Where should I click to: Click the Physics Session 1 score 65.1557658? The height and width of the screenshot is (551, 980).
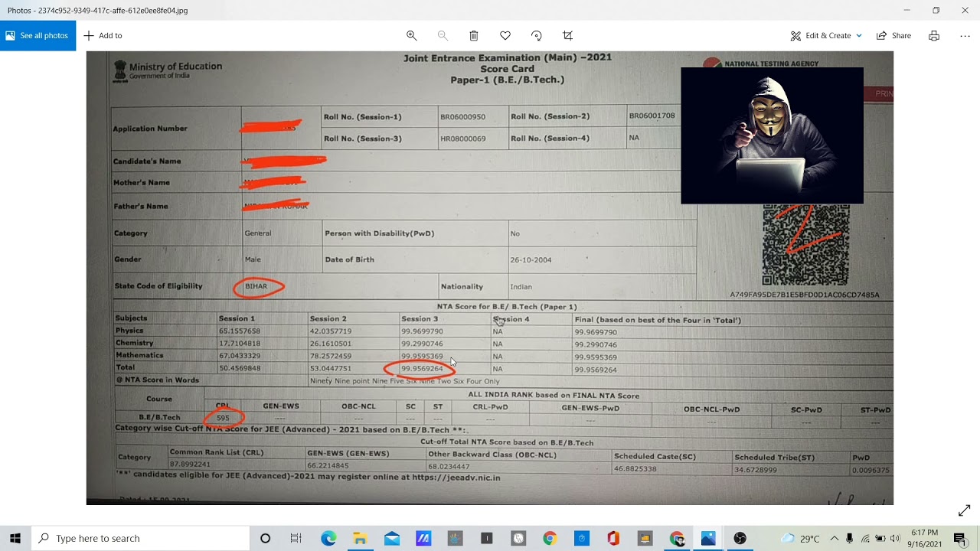[240, 331]
